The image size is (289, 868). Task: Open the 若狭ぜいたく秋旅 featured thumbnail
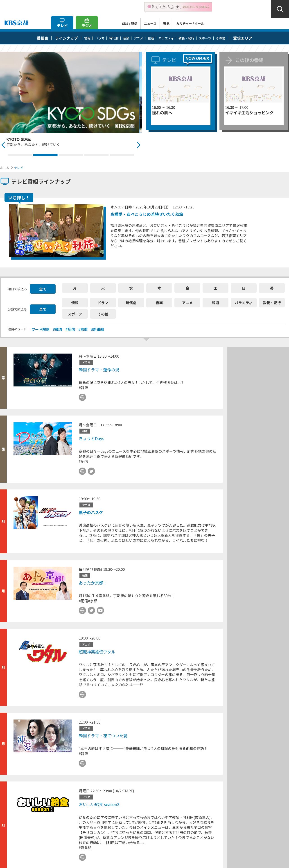point(56,231)
